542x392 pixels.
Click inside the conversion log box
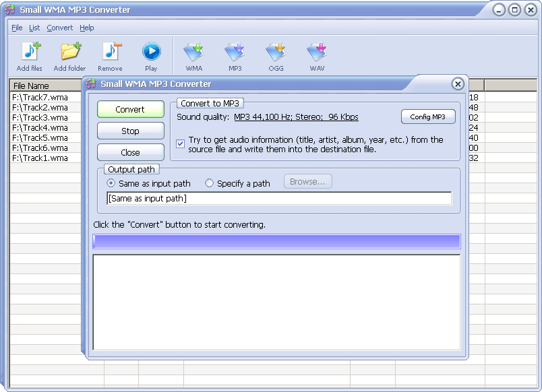(x=276, y=302)
